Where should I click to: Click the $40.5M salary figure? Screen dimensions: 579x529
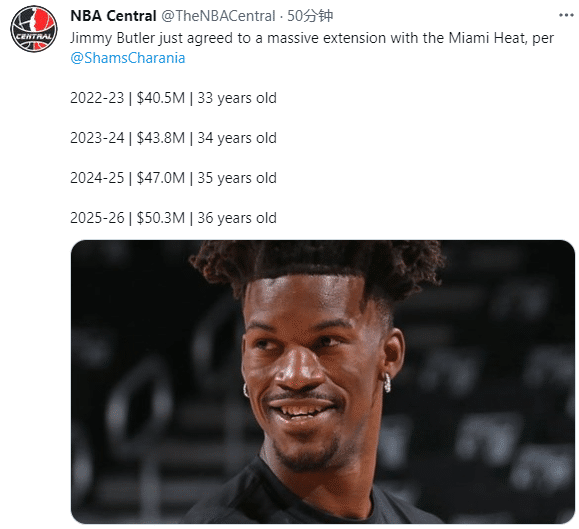[x=161, y=98]
